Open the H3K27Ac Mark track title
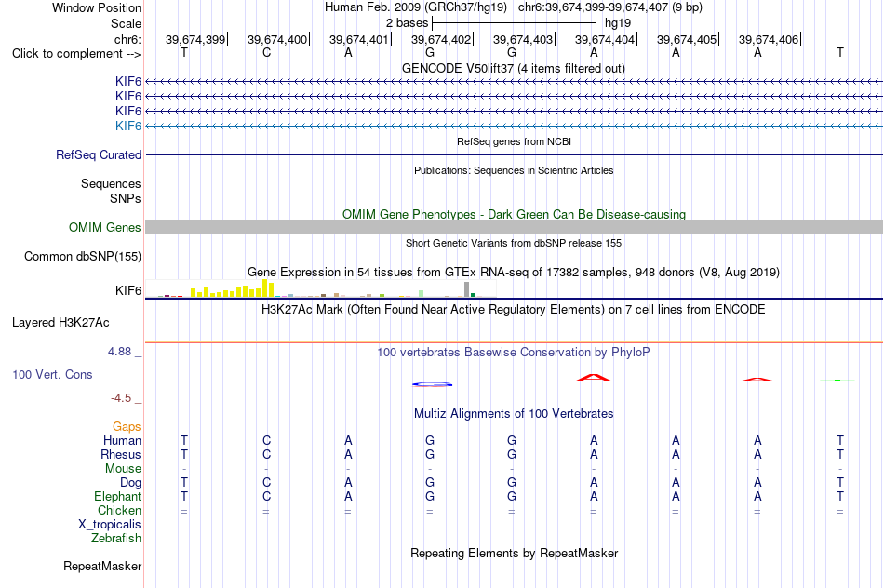This screenshot has height=588, width=884. click(x=514, y=309)
